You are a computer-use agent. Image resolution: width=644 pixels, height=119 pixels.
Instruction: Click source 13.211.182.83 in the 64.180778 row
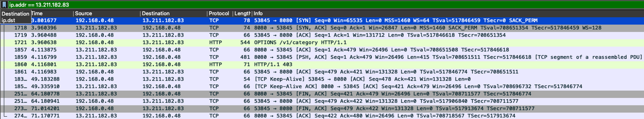[x=96, y=94]
